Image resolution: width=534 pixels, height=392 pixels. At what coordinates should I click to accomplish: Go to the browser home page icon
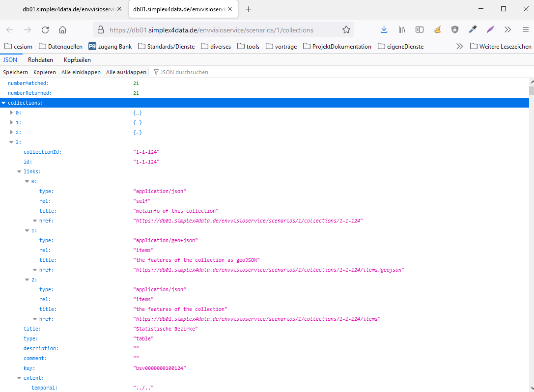62,29
